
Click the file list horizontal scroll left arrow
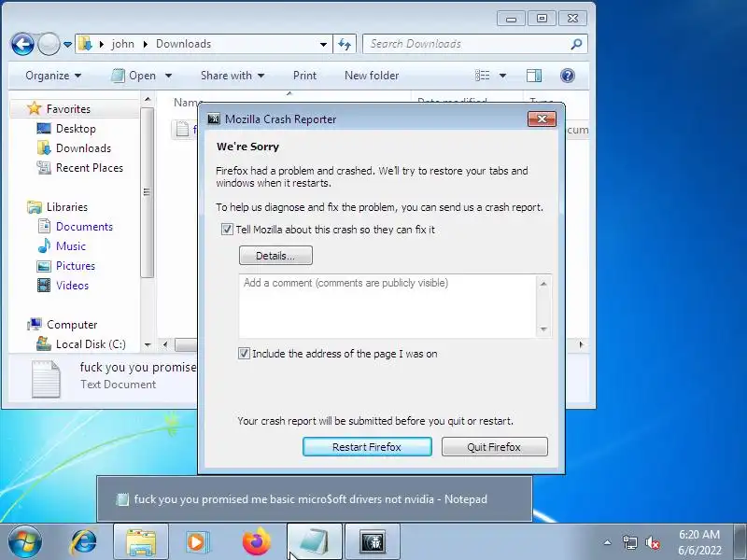coord(165,344)
